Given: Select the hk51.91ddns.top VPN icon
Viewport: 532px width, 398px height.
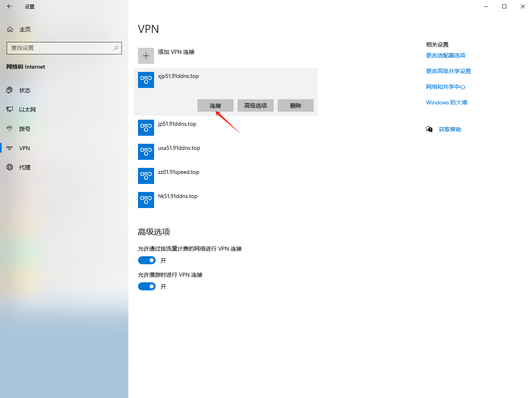Looking at the screenshot, I should click(146, 200).
